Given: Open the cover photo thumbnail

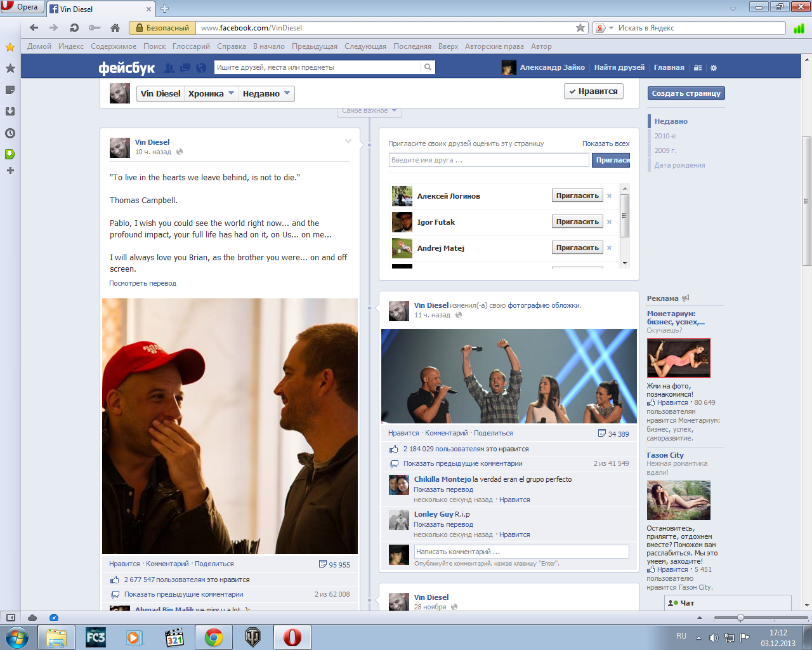Looking at the screenshot, I should (509, 376).
